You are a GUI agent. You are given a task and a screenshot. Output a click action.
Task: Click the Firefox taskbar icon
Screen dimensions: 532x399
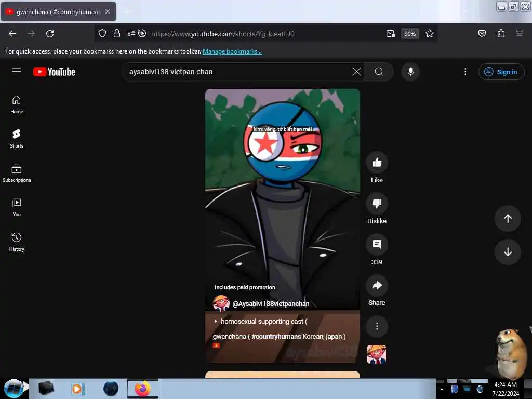tap(142, 389)
